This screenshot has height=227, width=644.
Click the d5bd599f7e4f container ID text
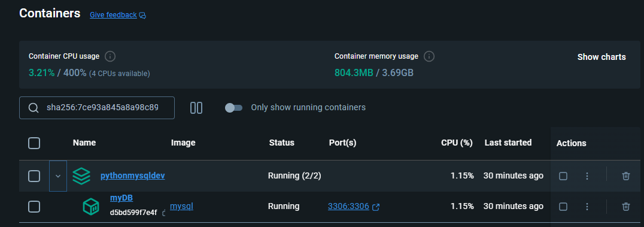click(133, 213)
